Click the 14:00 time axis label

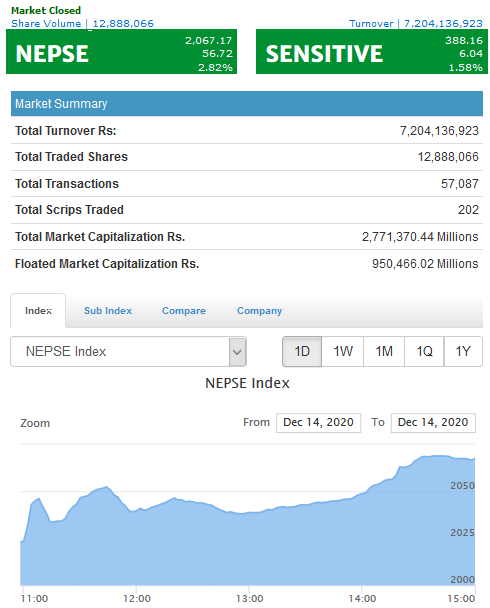point(362,599)
